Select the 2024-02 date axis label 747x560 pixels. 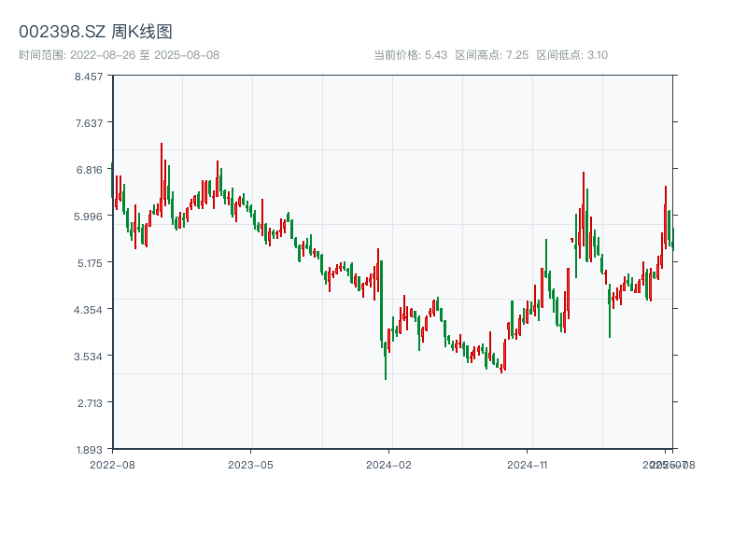[389, 464]
